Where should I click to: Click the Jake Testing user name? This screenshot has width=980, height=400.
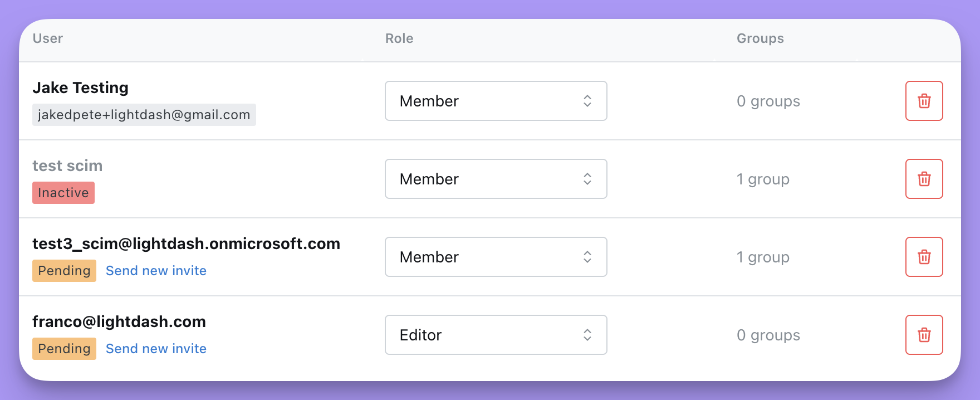coord(80,87)
